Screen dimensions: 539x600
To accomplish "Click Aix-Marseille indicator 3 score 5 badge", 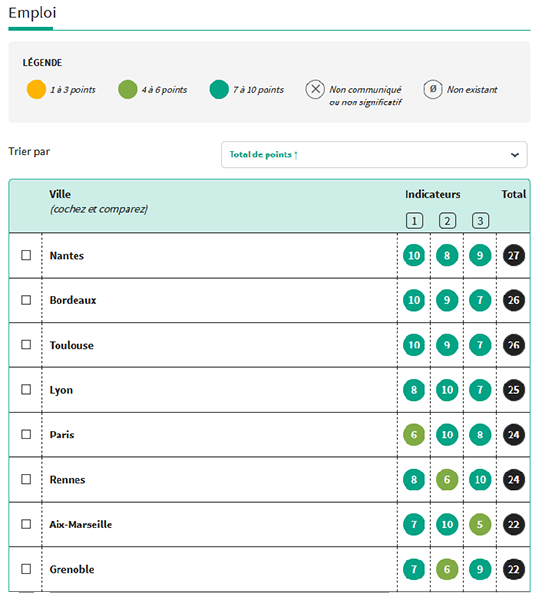I will pos(480,524).
